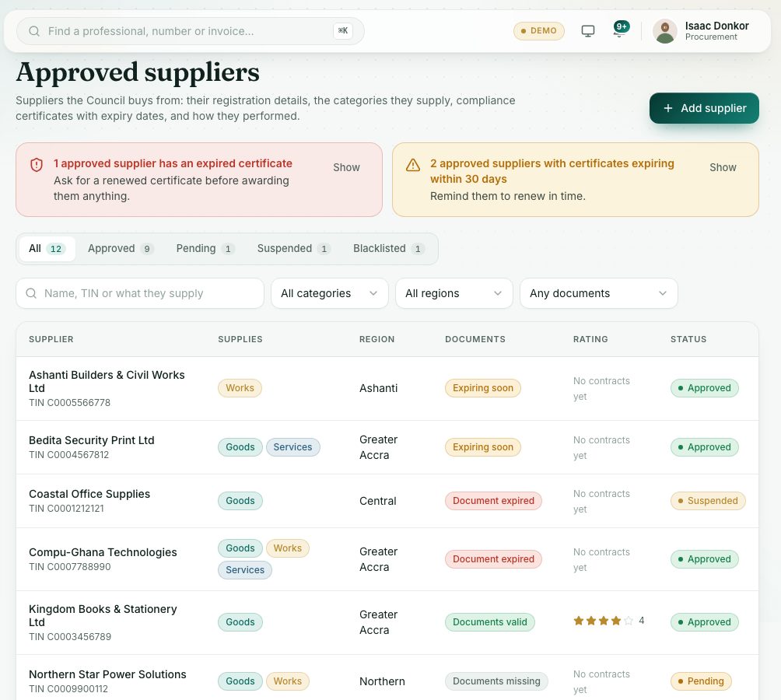This screenshot has height=700, width=781.
Task: Click the REGION column header
Action: click(377, 339)
